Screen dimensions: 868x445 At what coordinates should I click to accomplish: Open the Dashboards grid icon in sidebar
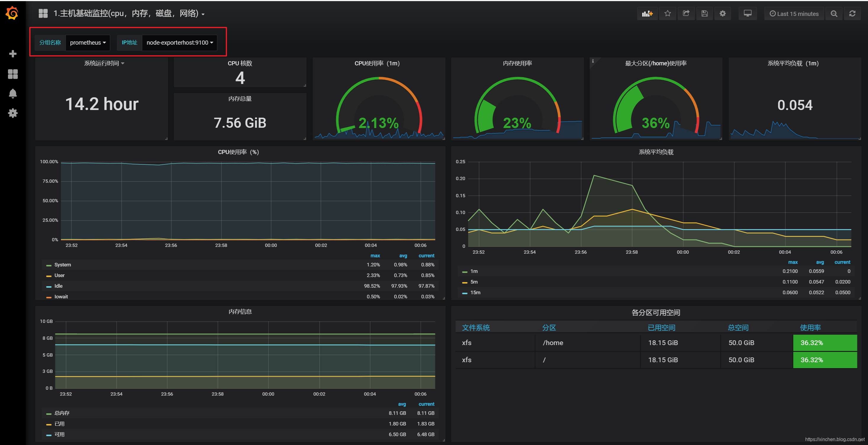(x=13, y=74)
